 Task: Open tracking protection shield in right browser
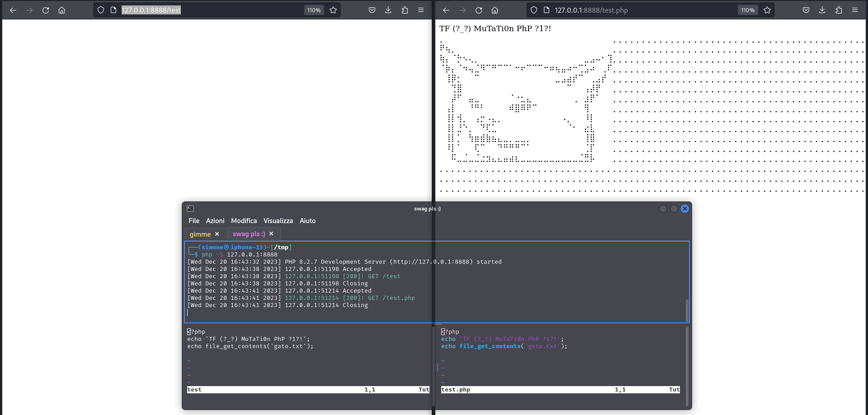[x=534, y=10]
